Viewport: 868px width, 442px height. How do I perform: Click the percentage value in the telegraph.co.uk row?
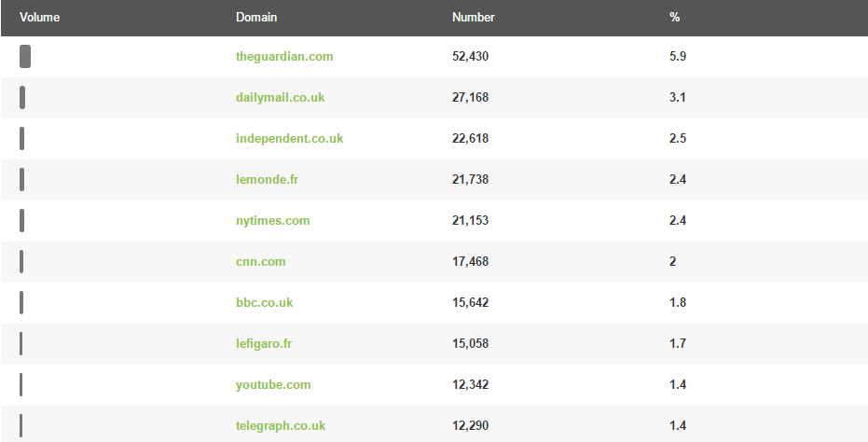pyautogui.click(x=678, y=425)
